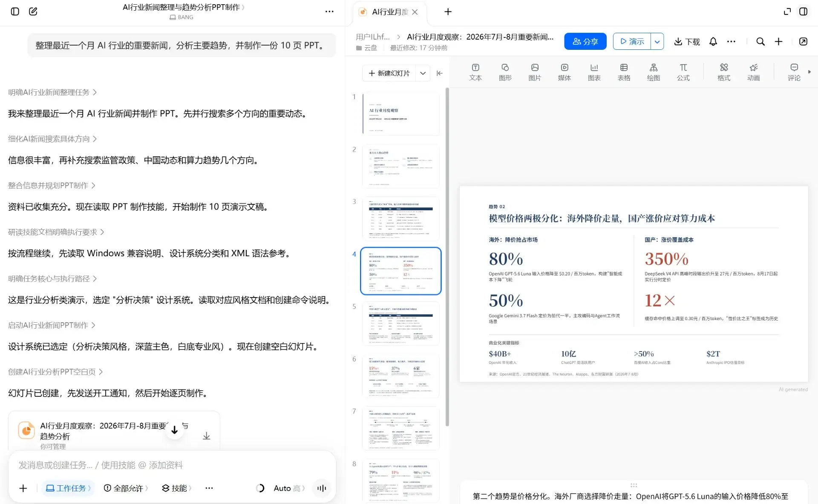Image resolution: width=818 pixels, height=504 pixels.
Task: Download the presentation via 下载
Action: 687,41
